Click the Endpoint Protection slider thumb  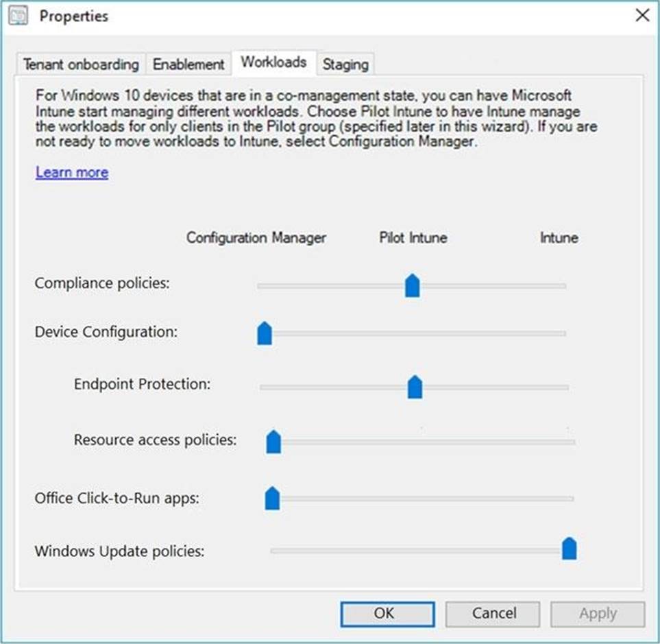(x=415, y=387)
